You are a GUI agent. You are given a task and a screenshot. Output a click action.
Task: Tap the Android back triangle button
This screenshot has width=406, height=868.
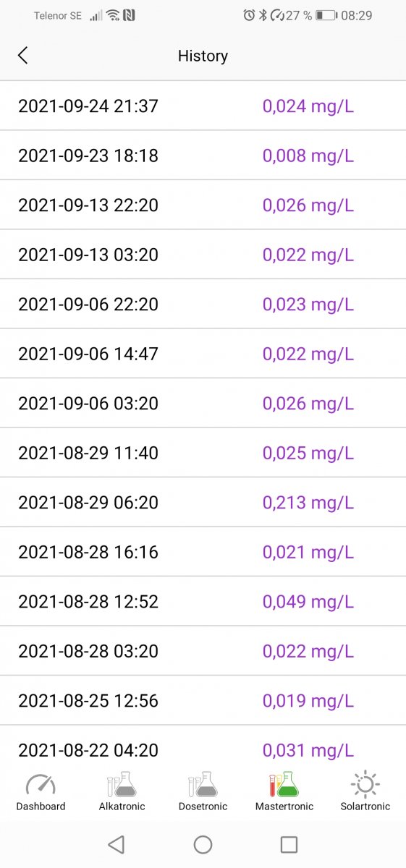[x=116, y=844]
